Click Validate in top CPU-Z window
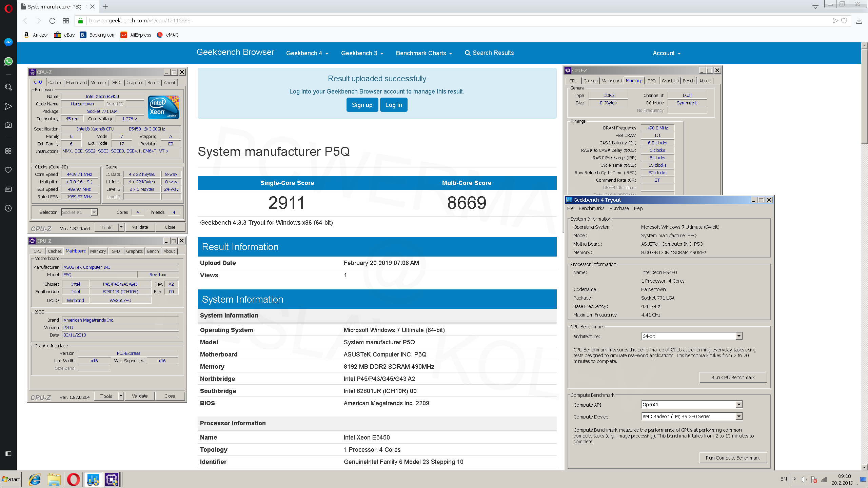Viewport: 868px width, 488px height. (x=140, y=227)
